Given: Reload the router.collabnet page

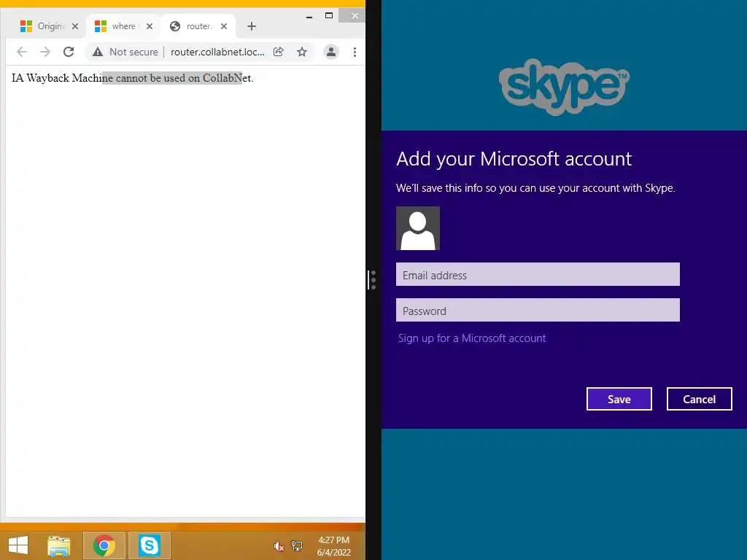Looking at the screenshot, I should pyautogui.click(x=69, y=52).
